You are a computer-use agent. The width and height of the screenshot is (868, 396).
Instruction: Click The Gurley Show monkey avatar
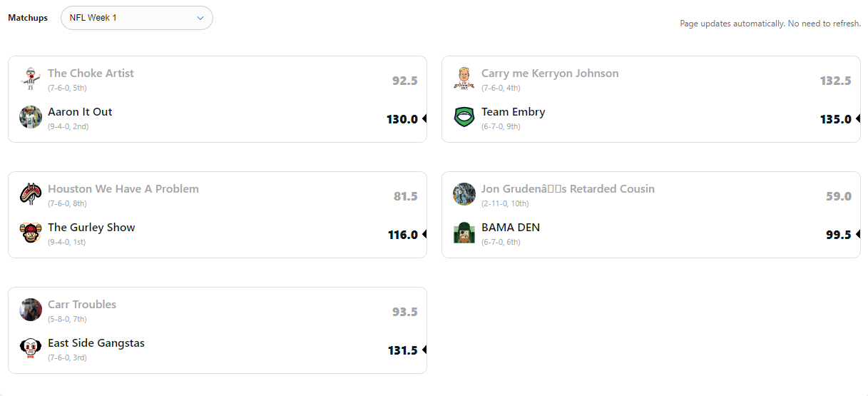31,232
